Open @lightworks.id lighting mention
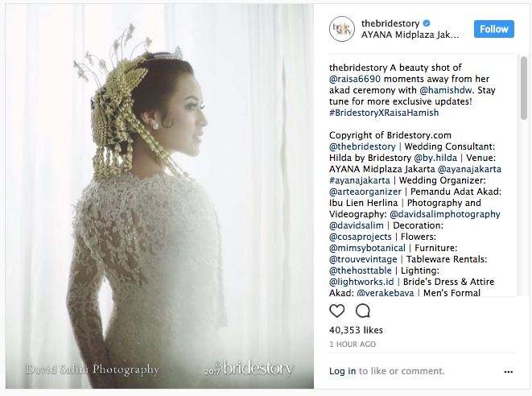The image size is (532, 396). click(x=361, y=282)
